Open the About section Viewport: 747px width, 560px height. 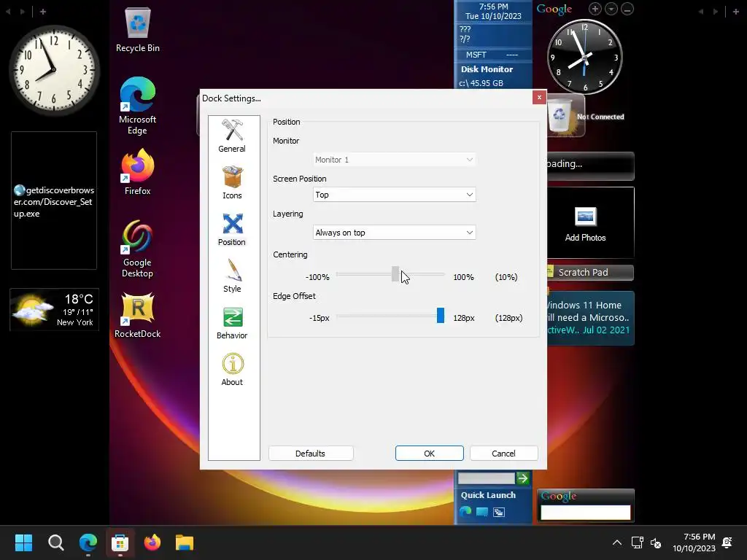point(232,370)
